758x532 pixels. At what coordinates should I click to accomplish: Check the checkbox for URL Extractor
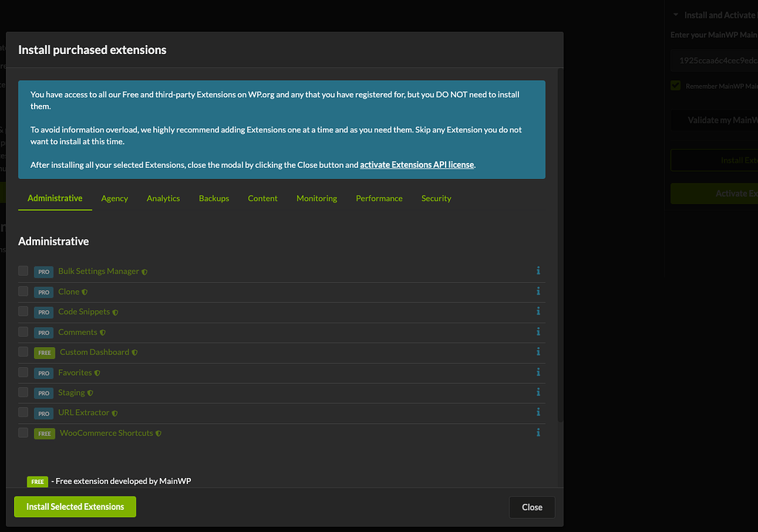(x=23, y=412)
